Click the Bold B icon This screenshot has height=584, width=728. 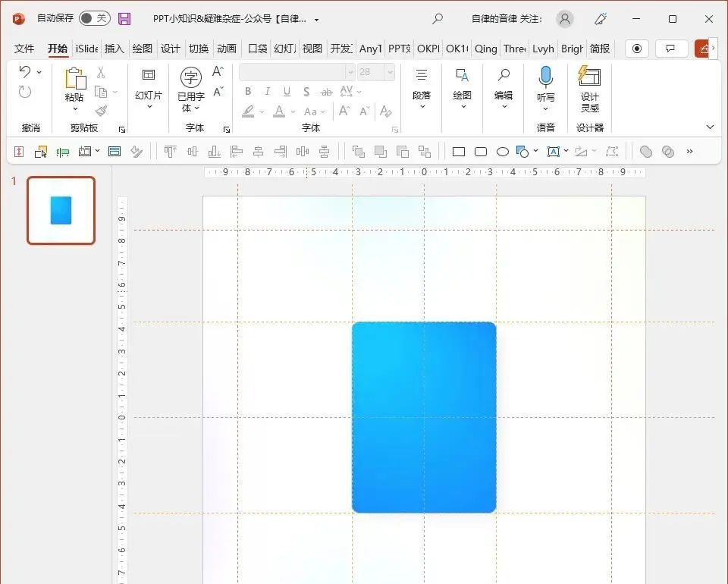click(248, 92)
